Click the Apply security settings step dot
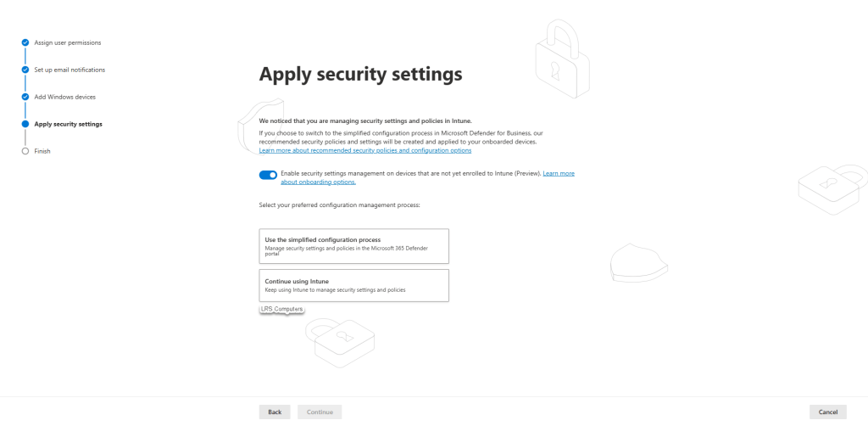The height and width of the screenshot is (426, 868). pyautogui.click(x=25, y=124)
